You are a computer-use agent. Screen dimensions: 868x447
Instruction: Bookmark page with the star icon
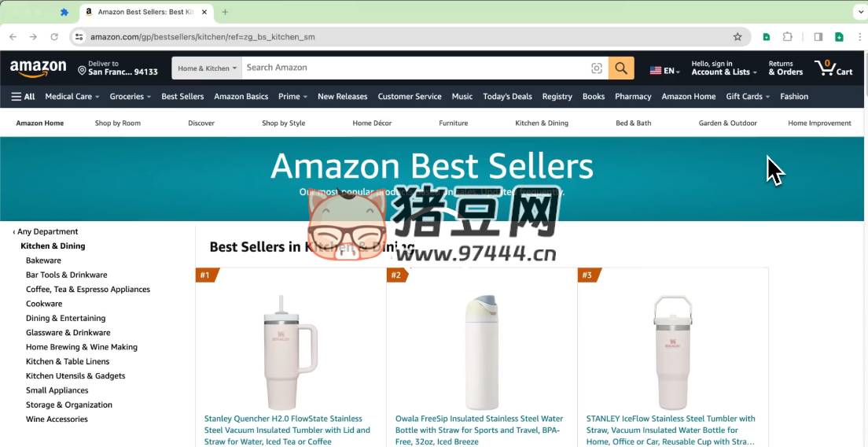point(737,37)
